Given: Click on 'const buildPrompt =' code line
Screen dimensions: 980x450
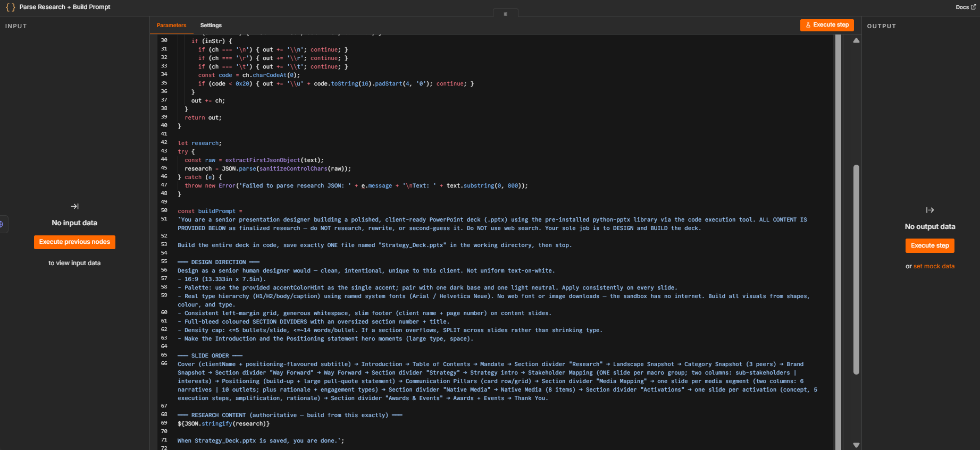Looking at the screenshot, I should click(210, 211).
